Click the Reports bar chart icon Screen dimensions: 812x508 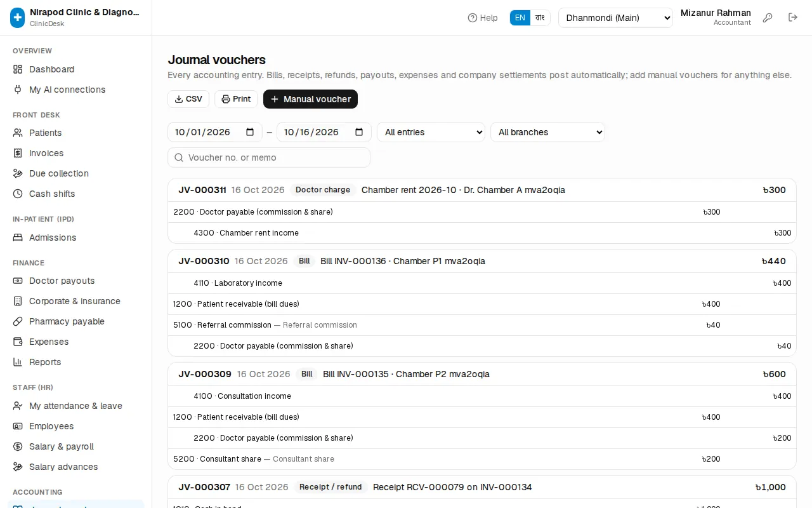(x=18, y=362)
